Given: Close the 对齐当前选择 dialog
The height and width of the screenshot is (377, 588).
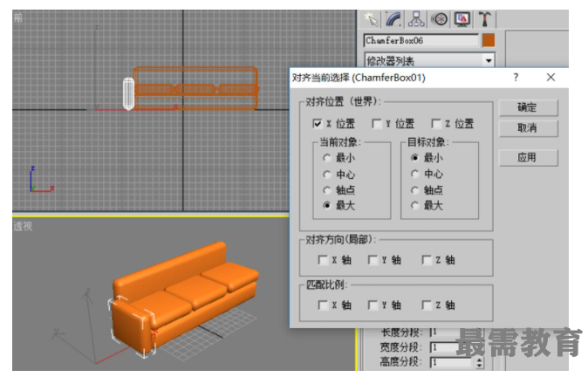Looking at the screenshot, I should pos(550,78).
